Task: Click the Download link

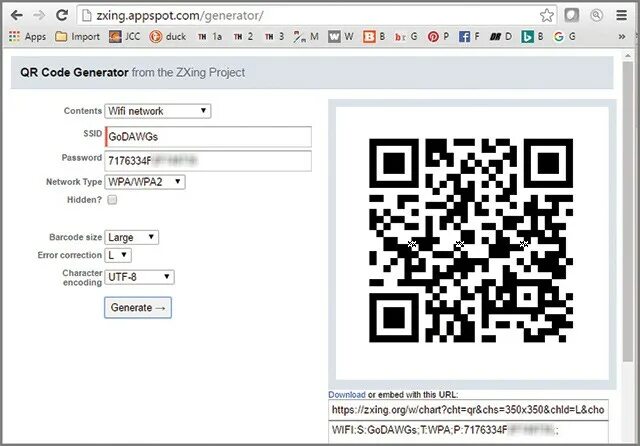Action: tap(347, 395)
